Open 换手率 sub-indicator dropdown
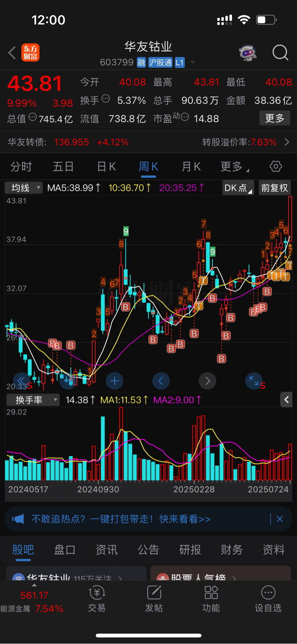Screen dimensions: 297x644 [33, 400]
